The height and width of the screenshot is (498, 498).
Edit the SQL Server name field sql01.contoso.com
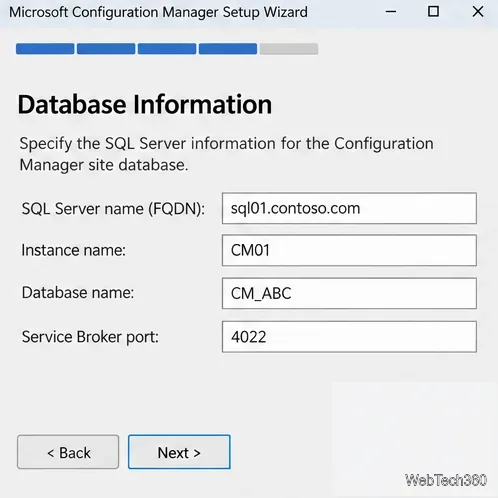coord(349,208)
